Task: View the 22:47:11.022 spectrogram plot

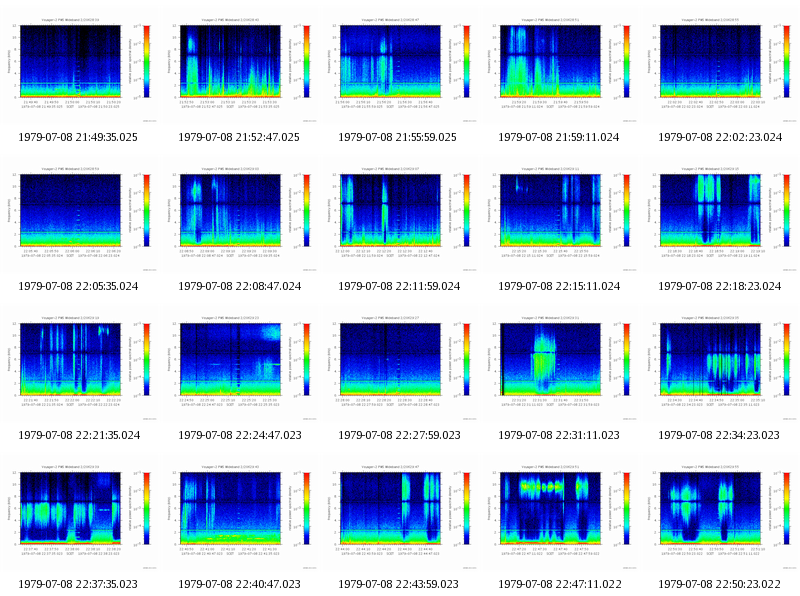Action: pyautogui.click(x=560, y=514)
